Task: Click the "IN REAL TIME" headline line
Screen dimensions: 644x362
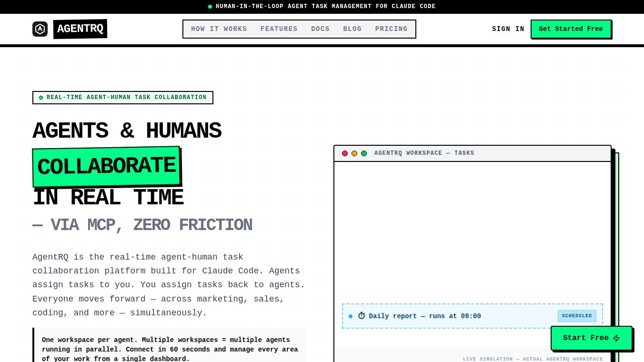Action: click(x=108, y=198)
